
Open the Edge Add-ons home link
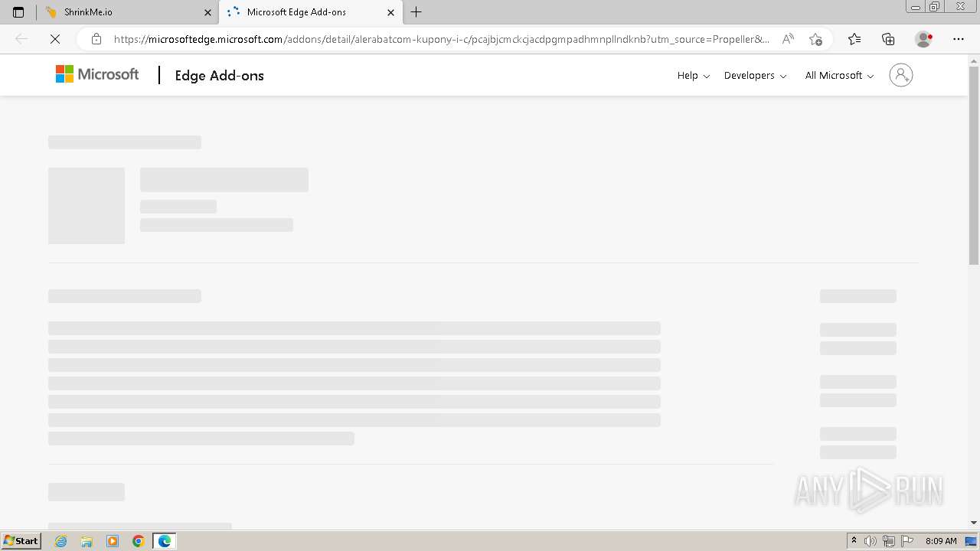click(220, 75)
